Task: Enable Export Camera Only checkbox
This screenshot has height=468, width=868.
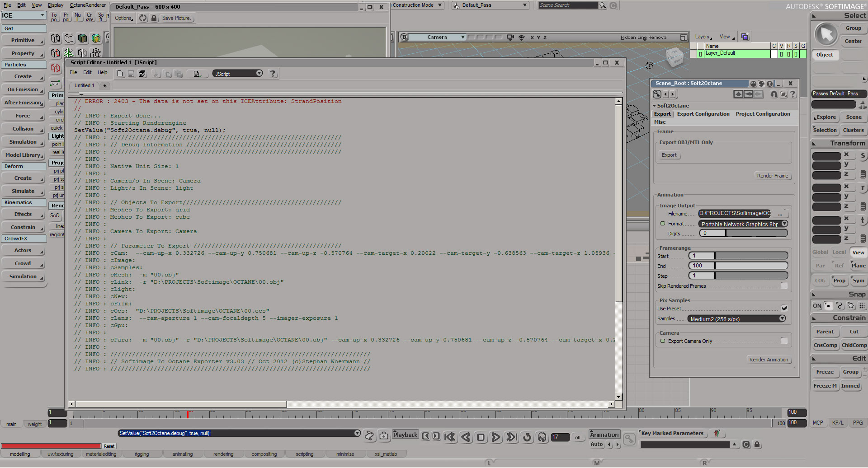Action: click(x=784, y=341)
